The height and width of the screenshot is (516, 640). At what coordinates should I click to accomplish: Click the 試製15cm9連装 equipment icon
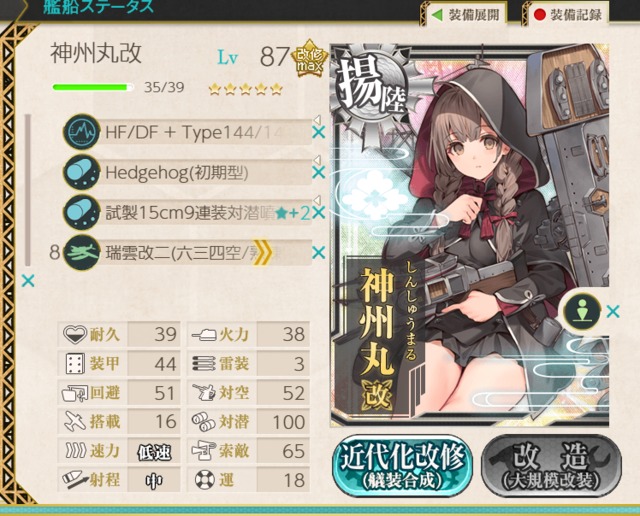pos(82,212)
